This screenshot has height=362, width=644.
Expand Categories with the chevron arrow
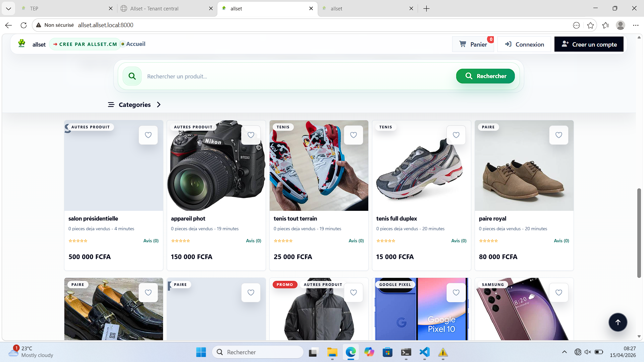(x=159, y=105)
